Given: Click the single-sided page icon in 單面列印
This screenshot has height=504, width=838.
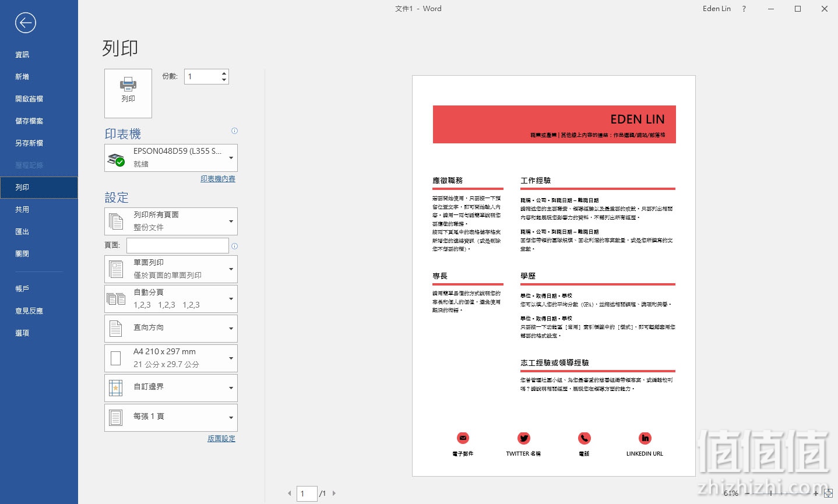Looking at the screenshot, I should pos(116,269).
